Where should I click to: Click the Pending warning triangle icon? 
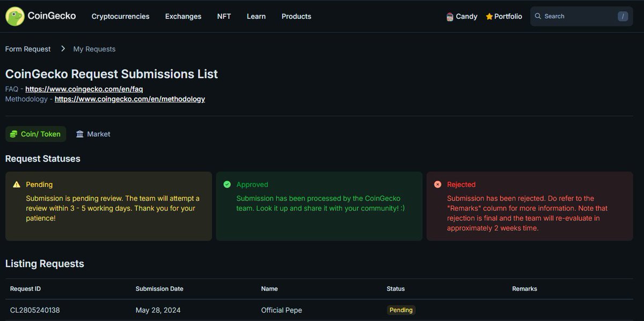click(17, 185)
